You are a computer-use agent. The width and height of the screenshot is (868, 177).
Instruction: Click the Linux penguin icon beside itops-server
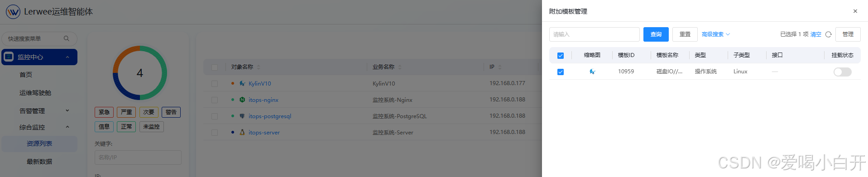pyautogui.click(x=242, y=132)
